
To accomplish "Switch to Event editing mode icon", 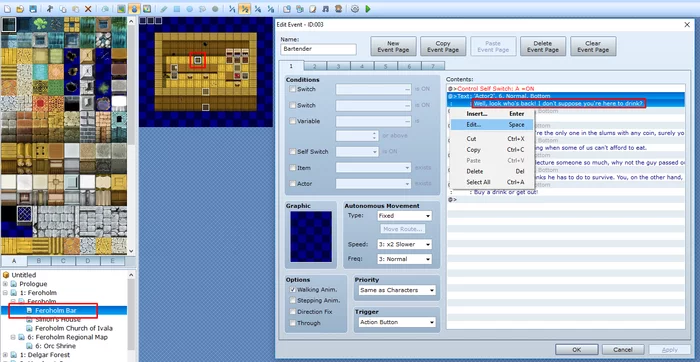I will tap(134, 8).
